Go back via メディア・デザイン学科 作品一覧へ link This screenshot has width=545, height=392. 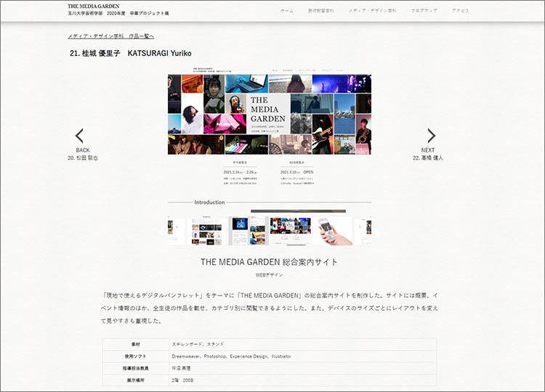[111, 36]
